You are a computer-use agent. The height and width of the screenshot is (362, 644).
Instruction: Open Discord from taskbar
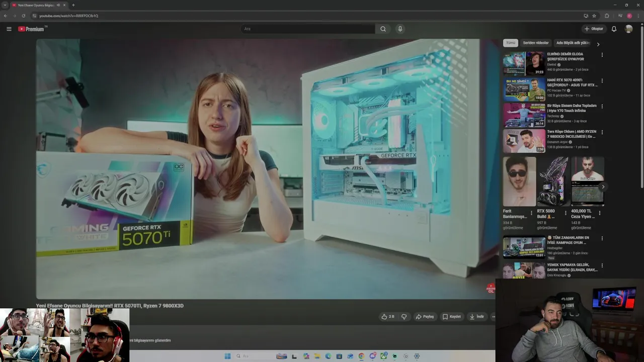coord(372,356)
